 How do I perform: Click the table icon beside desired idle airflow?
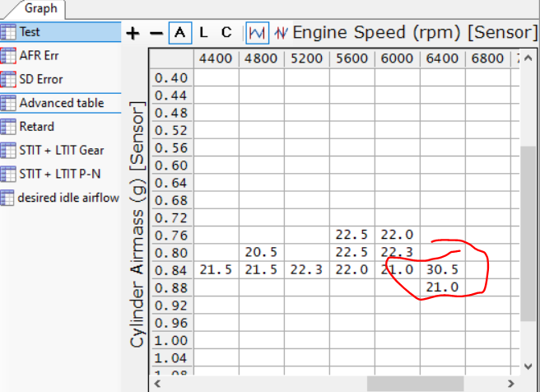7,198
